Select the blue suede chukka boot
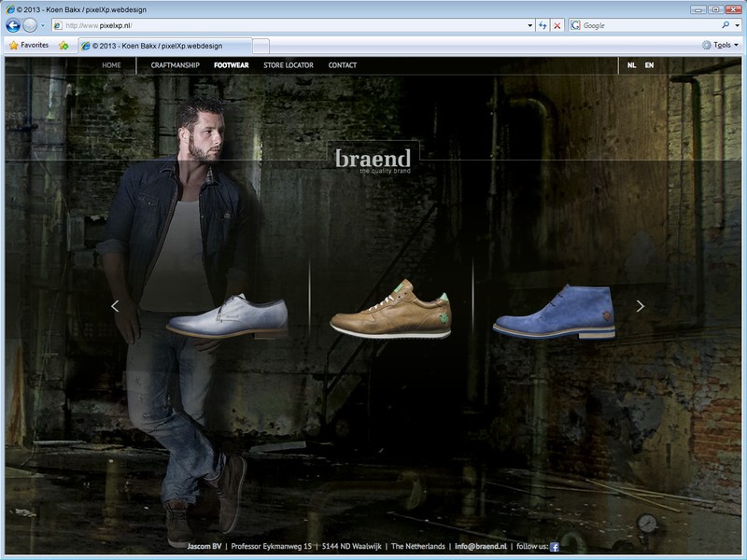Image resolution: width=747 pixels, height=560 pixels. pyautogui.click(x=553, y=312)
